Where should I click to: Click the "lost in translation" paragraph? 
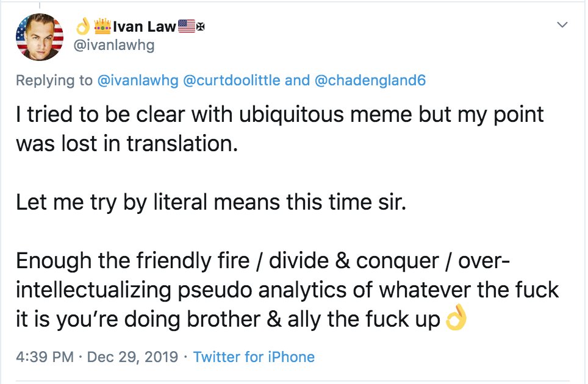(279, 129)
